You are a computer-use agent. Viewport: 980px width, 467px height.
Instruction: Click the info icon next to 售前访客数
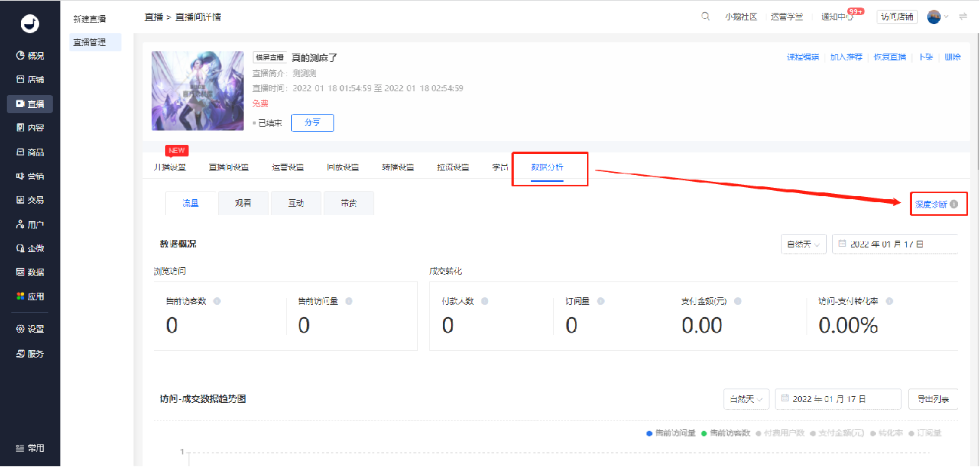tap(217, 301)
